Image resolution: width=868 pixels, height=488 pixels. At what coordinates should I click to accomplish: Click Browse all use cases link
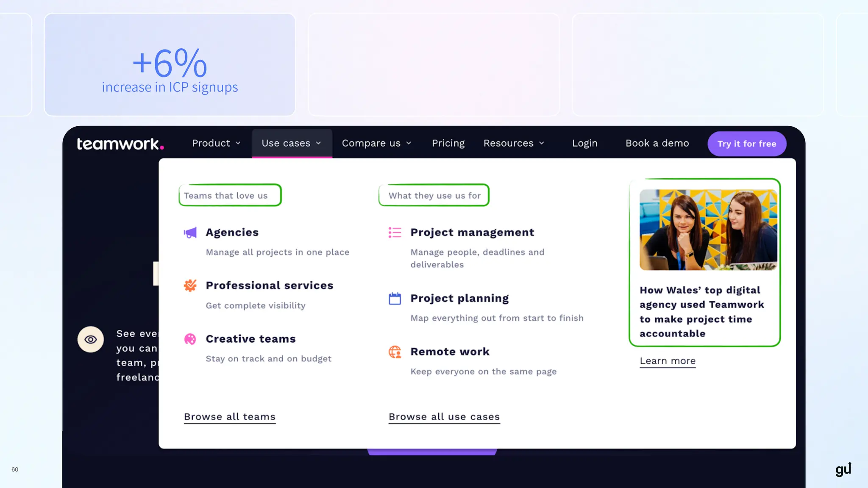[x=444, y=417]
